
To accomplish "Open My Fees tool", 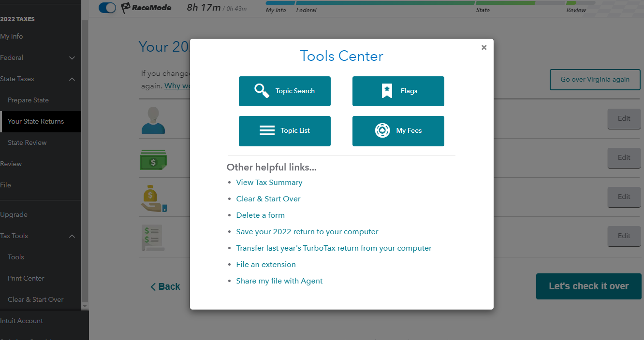I will pos(398,131).
